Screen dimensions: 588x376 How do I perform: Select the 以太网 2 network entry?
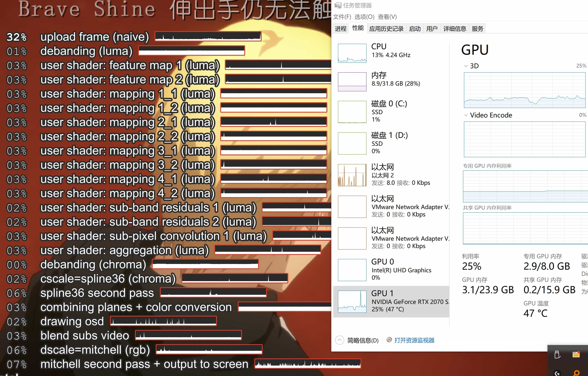[391, 175]
